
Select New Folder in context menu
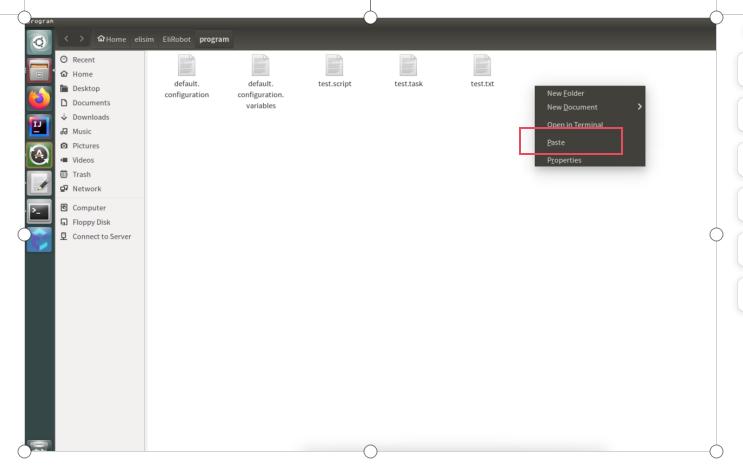coord(566,93)
